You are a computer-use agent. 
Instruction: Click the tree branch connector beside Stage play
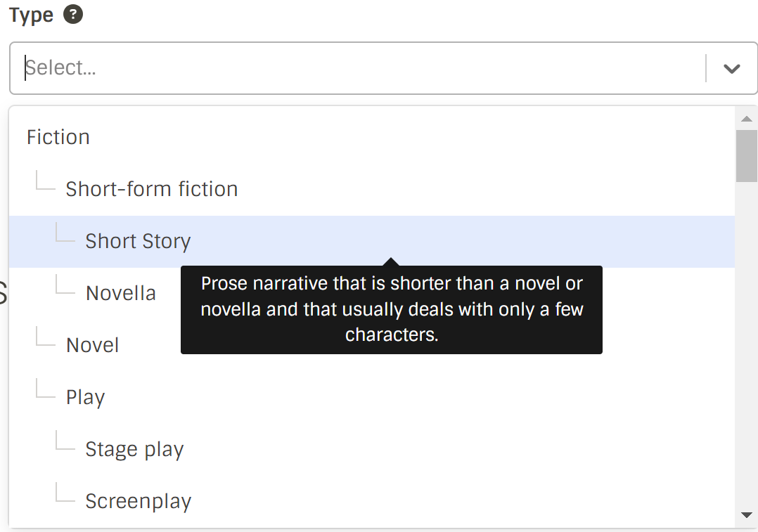(65, 440)
